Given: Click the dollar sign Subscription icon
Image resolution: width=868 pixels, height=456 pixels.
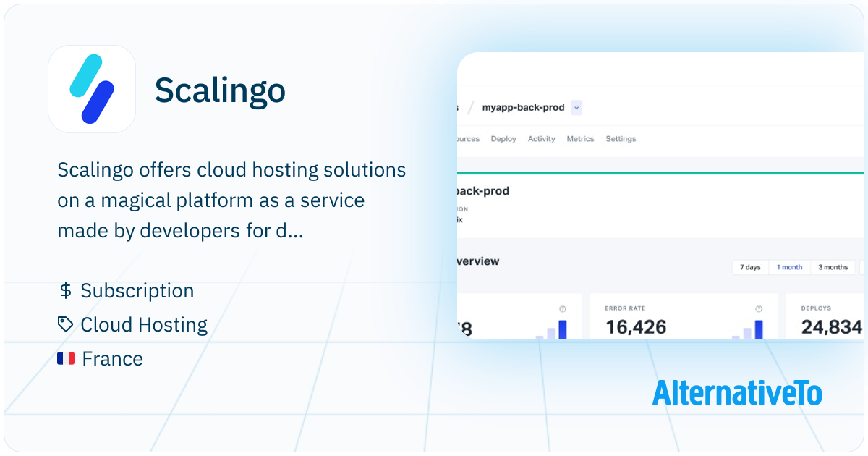Looking at the screenshot, I should tap(65, 291).
